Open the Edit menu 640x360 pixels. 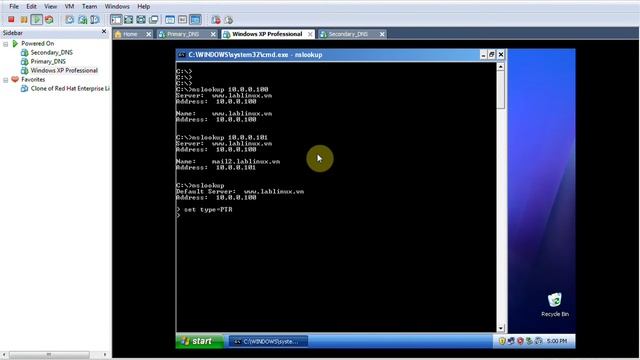[31, 6]
